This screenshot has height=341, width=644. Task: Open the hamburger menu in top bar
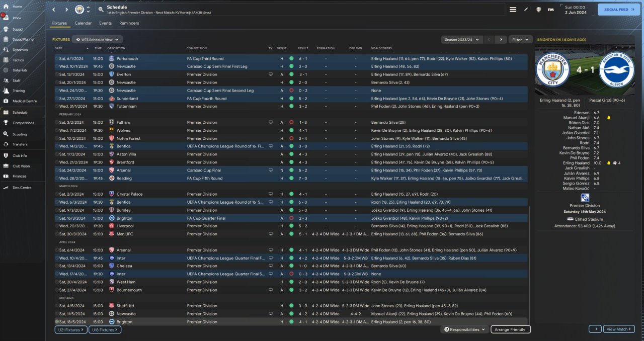513,10
